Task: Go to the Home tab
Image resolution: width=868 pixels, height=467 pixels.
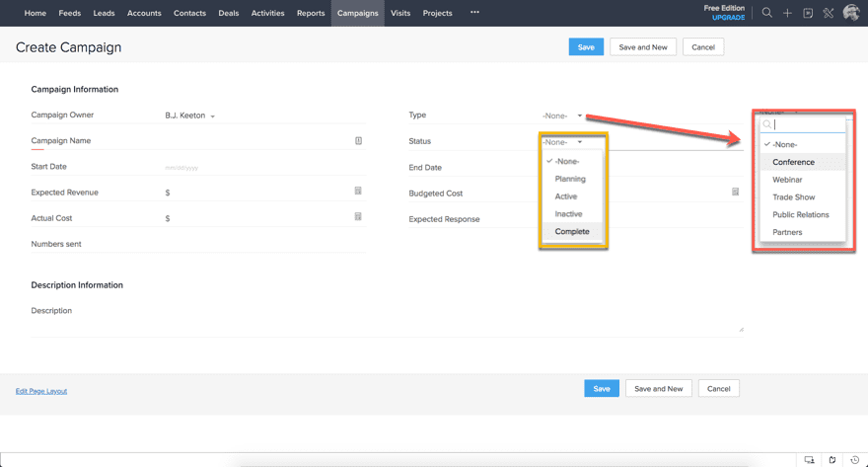Action: (x=36, y=13)
